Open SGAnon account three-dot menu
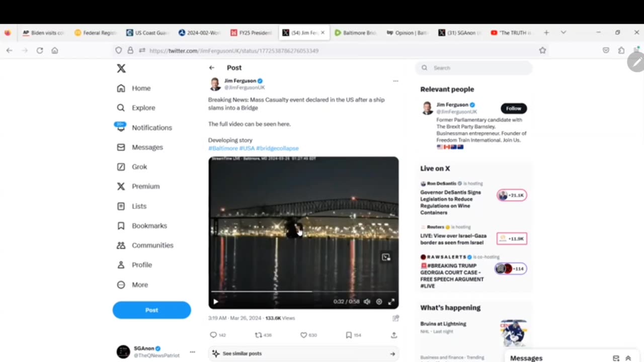Screen dimensions: 644x362 tap(192, 352)
